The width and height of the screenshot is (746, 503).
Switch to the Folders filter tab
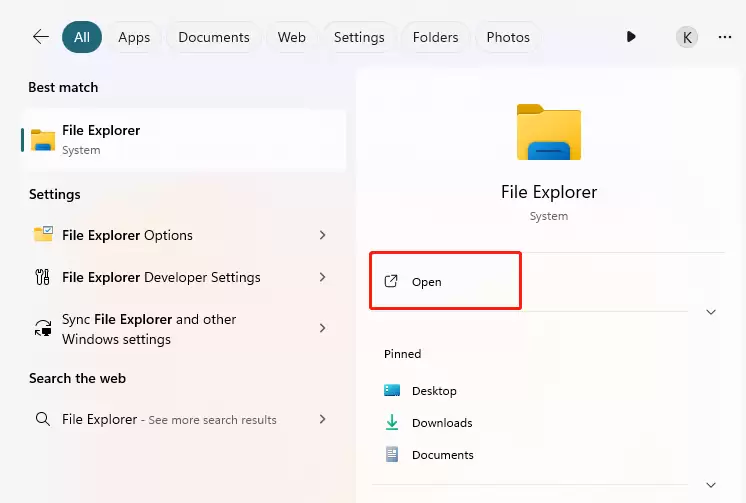[435, 37]
